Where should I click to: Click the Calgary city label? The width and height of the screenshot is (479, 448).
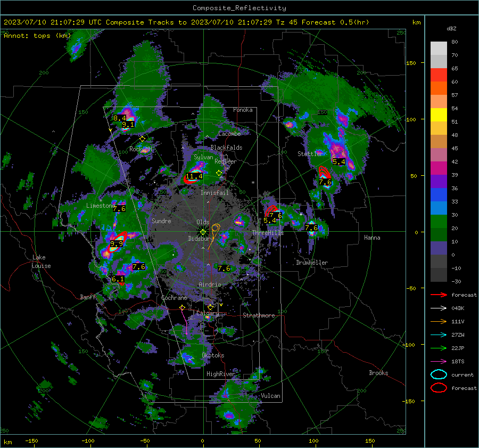pos(208,313)
